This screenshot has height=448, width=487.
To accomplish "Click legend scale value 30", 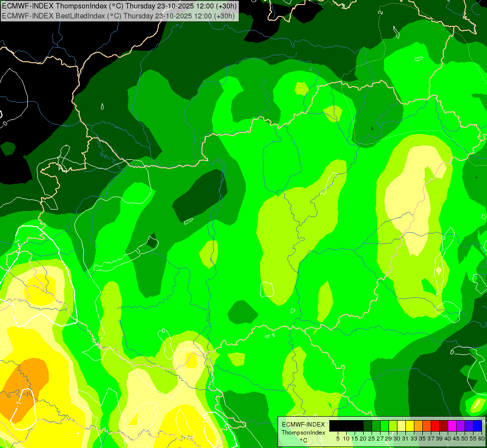I will pos(397,439).
